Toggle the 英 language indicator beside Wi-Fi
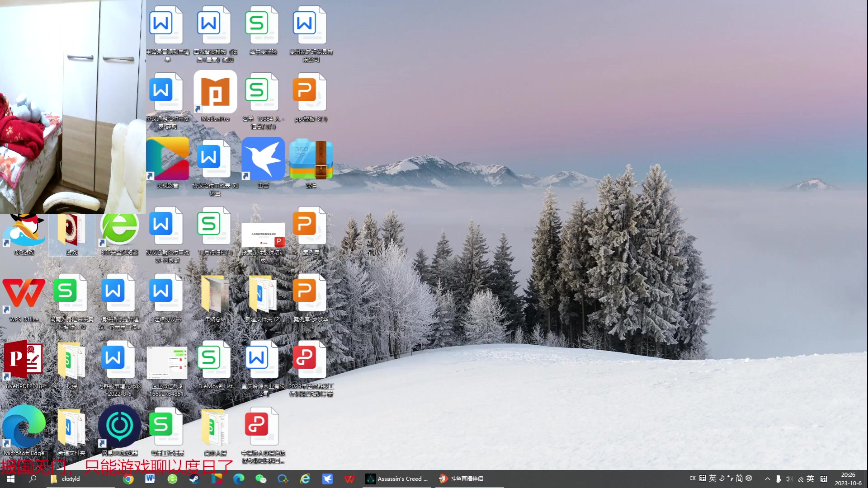Viewport: 868px width, 488px height. 810,479
